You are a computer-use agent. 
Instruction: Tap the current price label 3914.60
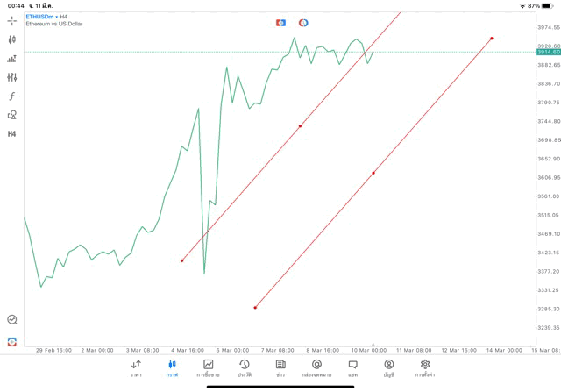coord(549,52)
